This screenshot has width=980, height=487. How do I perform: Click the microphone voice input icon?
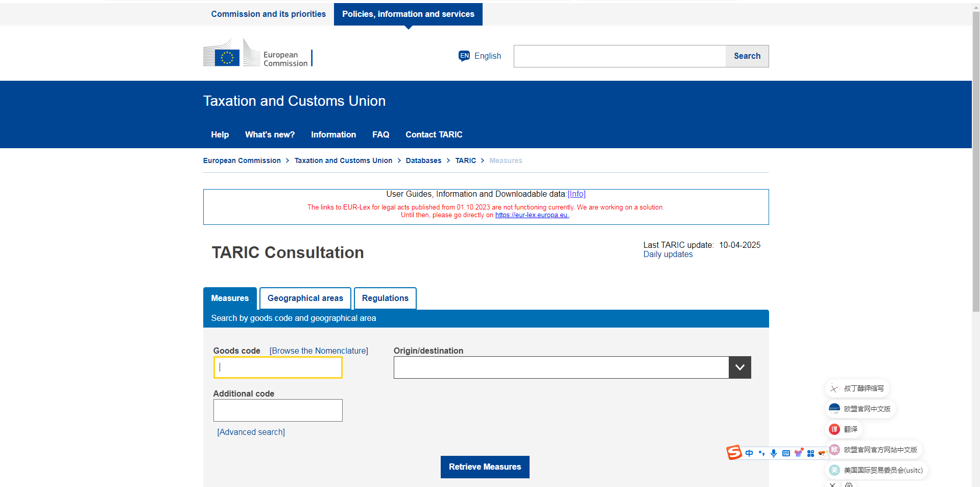tap(774, 453)
